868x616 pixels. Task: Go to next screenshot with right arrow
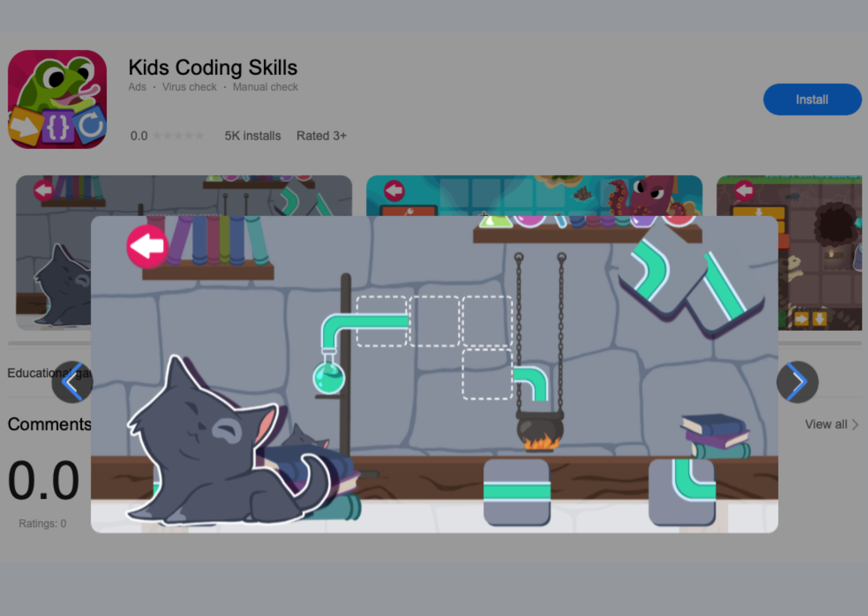[797, 382]
